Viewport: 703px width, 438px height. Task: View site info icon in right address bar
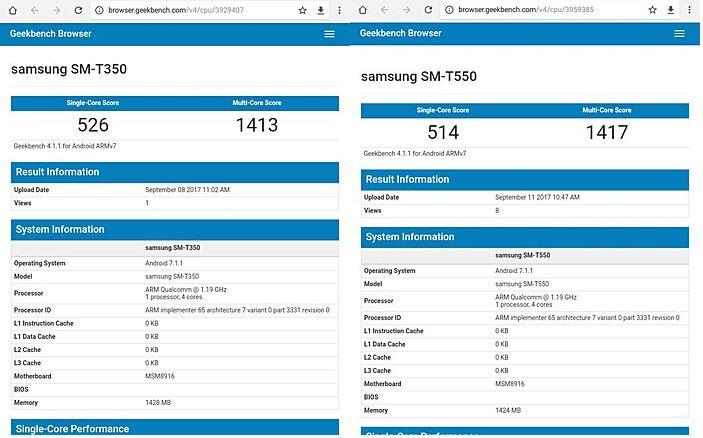[449, 10]
